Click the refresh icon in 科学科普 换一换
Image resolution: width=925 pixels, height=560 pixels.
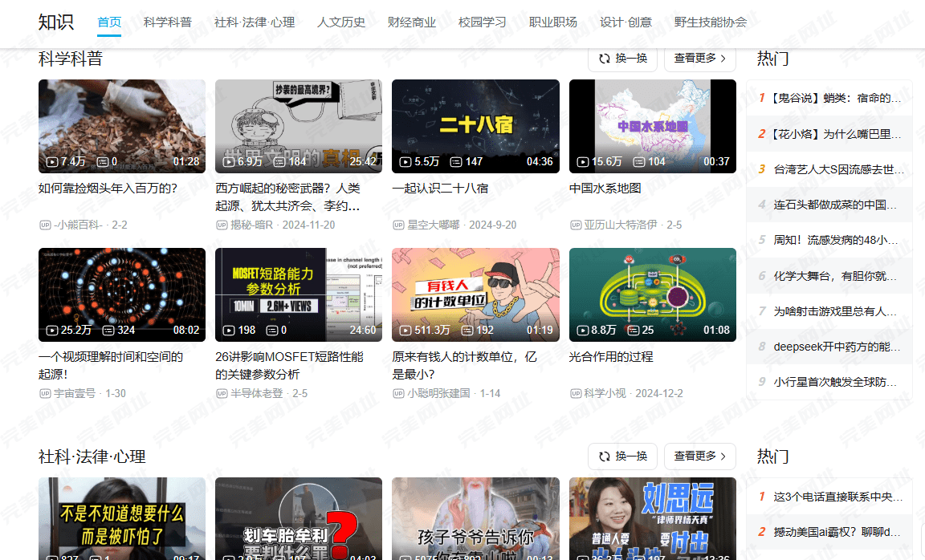[604, 59]
